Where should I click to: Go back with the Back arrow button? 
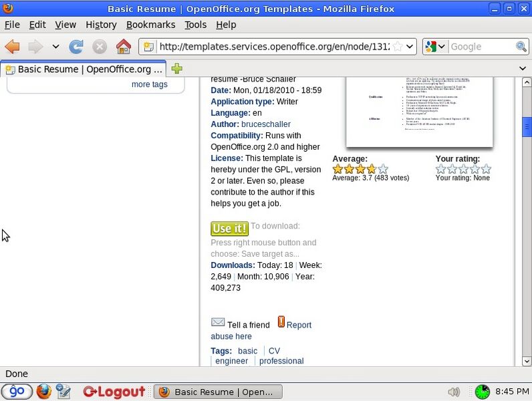12,47
